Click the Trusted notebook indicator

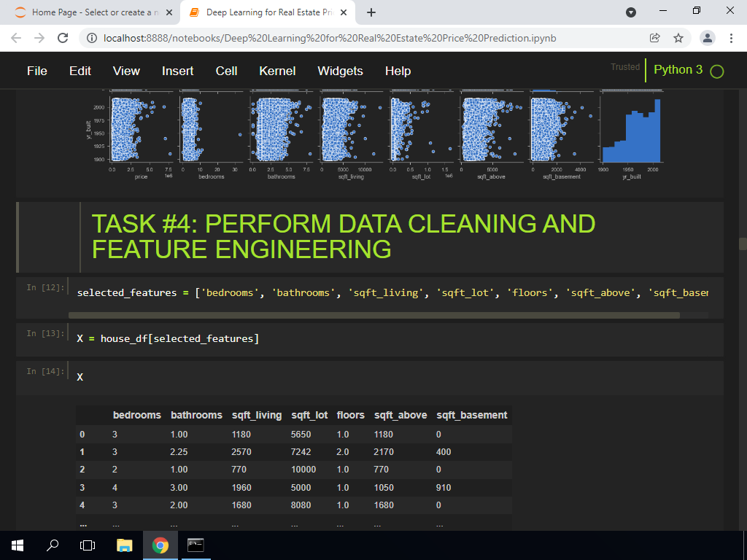tap(624, 67)
